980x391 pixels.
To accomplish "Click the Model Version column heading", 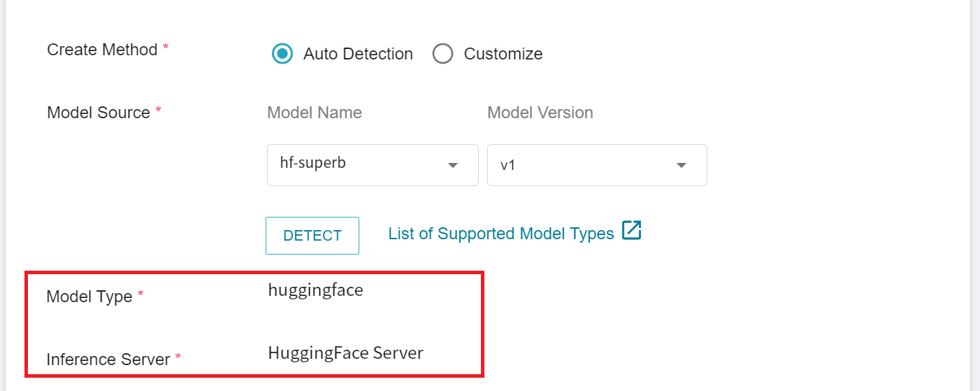I will click(540, 113).
